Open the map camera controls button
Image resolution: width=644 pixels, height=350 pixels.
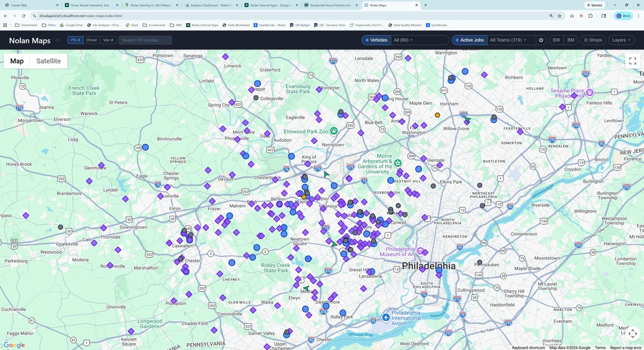(x=633, y=333)
